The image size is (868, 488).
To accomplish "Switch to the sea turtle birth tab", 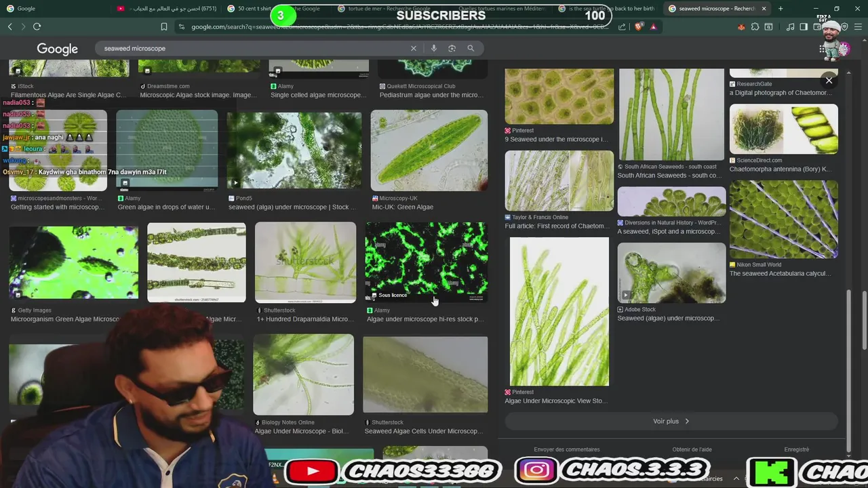I will (x=607, y=8).
